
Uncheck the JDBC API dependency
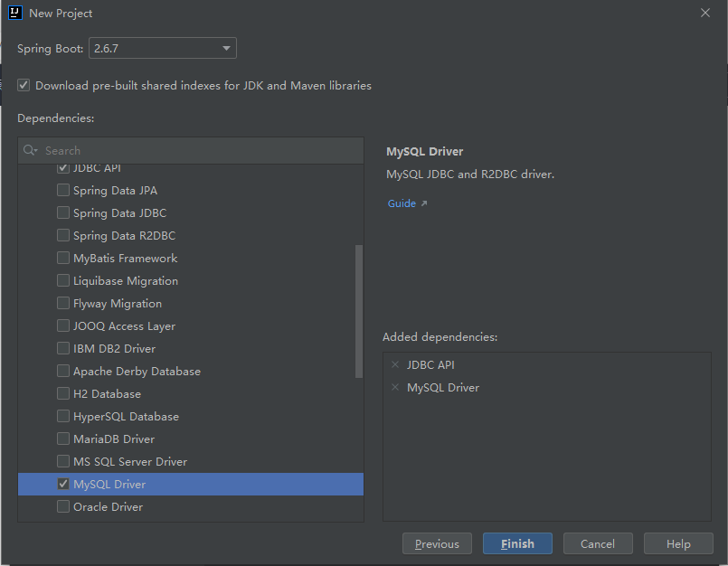tap(63, 167)
